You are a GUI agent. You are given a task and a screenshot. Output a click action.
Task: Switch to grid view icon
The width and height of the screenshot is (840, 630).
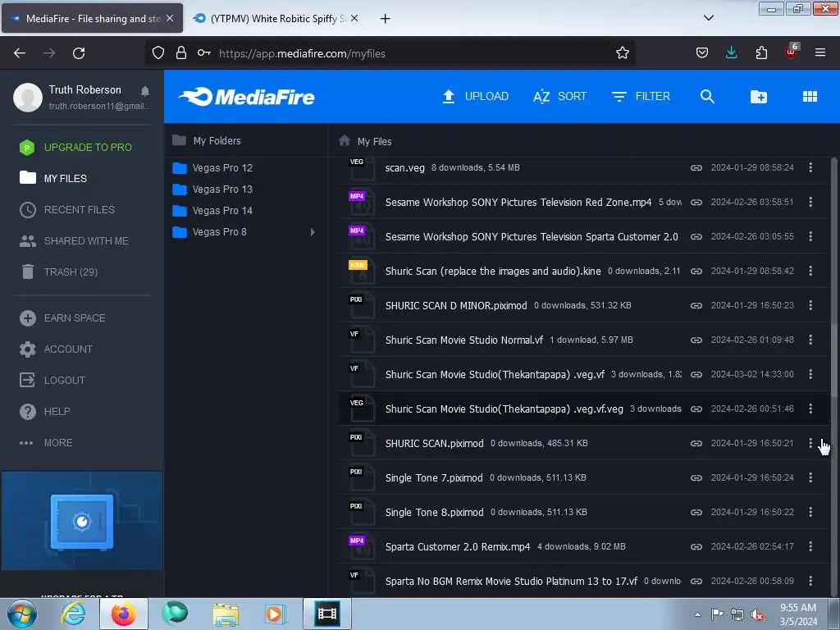coord(810,97)
